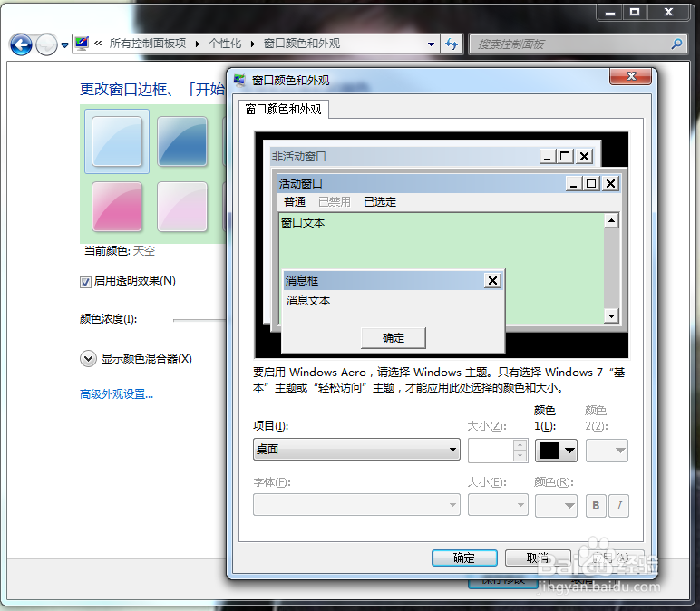
Task: Maximize the control panel window
Action: point(635,13)
